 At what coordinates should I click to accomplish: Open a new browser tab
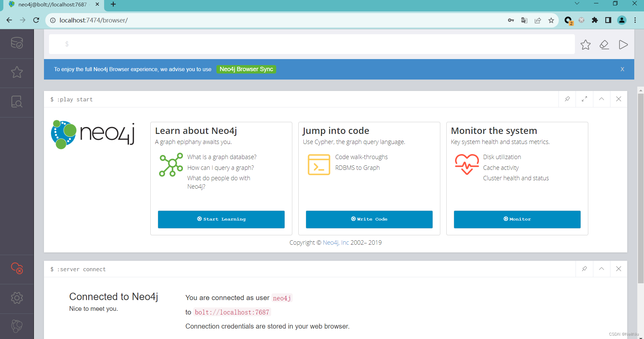point(113,4)
